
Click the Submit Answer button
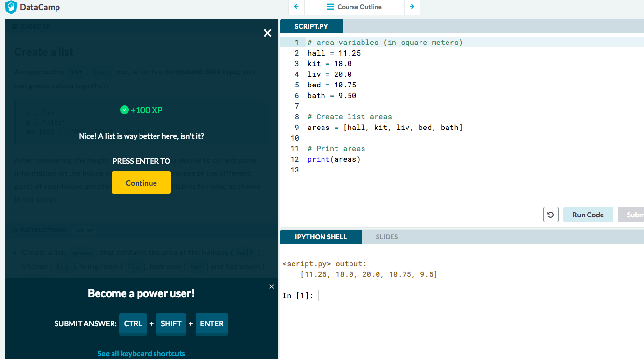point(631,215)
